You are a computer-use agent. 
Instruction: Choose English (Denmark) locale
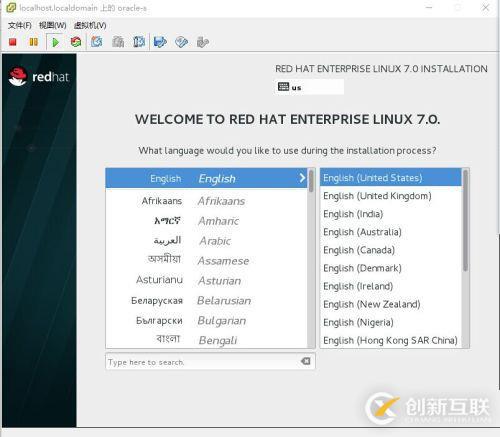click(391, 268)
